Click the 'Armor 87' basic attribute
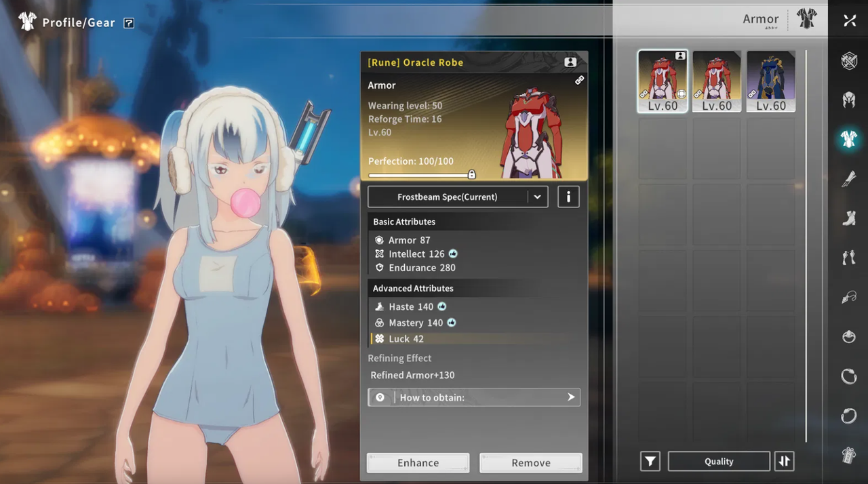The width and height of the screenshot is (868, 484). click(x=410, y=241)
